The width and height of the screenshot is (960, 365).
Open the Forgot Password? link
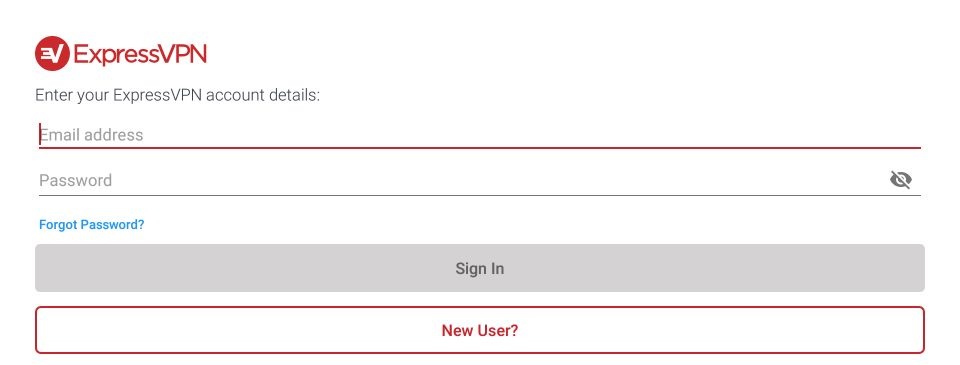tap(92, 225)
